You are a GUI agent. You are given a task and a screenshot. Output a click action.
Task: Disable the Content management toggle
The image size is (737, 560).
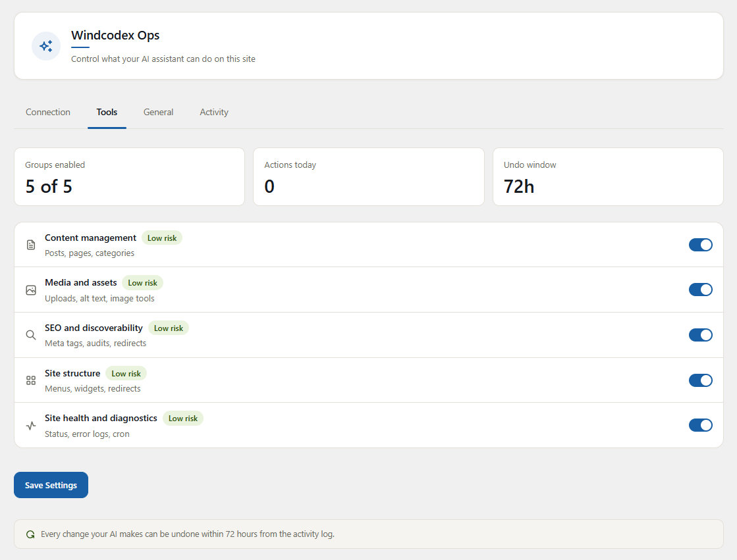[x=700, y=245]
